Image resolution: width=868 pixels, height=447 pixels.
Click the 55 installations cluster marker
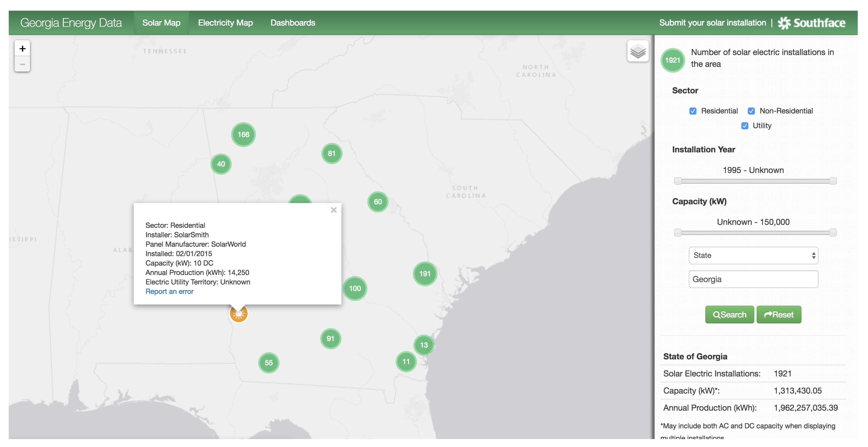click(268, 363)
